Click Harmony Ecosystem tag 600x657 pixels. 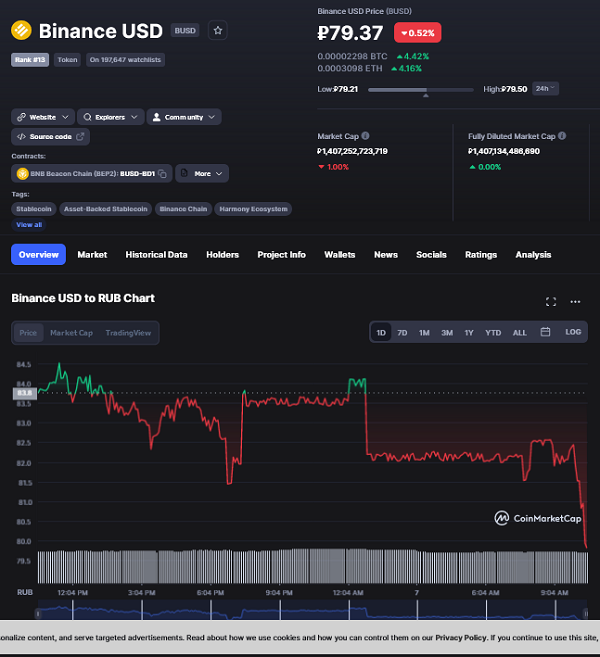(253, 209)
